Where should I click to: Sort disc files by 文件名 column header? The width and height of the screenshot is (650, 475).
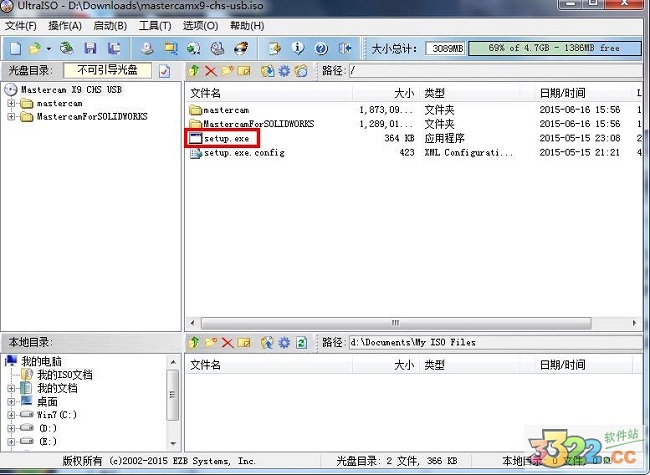(x=269, y=93)
